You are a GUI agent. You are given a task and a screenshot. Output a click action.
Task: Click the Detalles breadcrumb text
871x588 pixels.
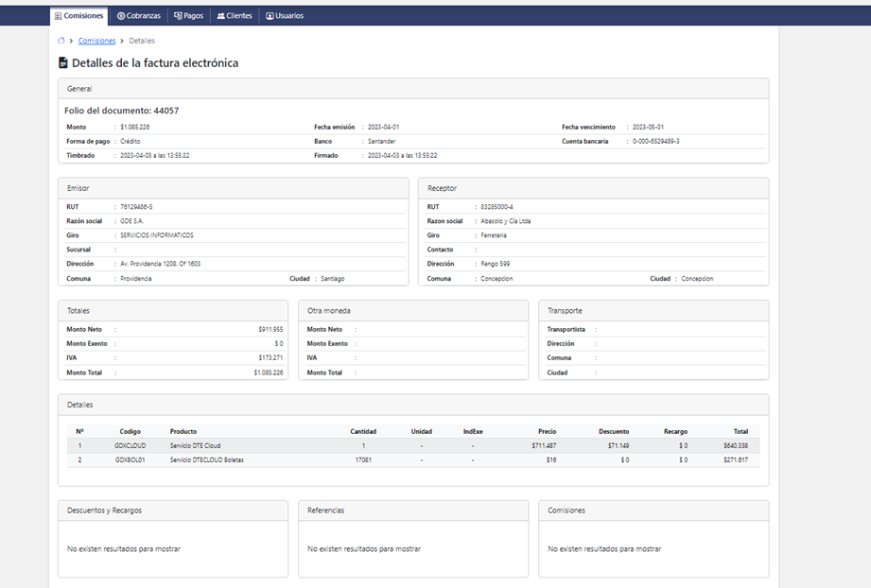(142, 41)
